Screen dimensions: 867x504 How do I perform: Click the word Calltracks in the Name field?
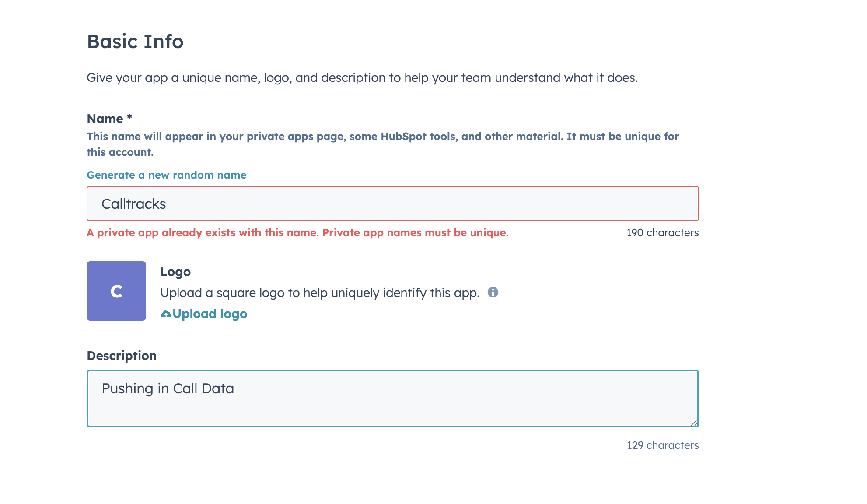[x=134, y=204]
